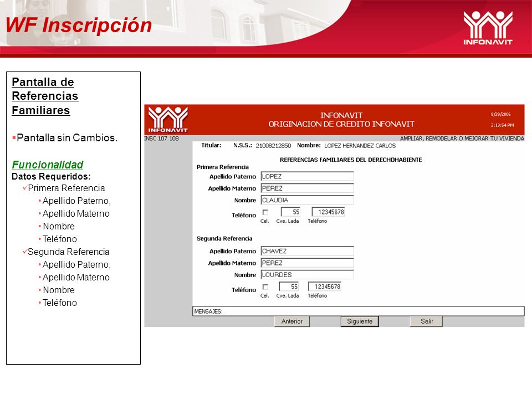Focus the Apellido Paterno field containing CHAVEZ
Viewport: 532px width, 399px height.
(308, 251)
